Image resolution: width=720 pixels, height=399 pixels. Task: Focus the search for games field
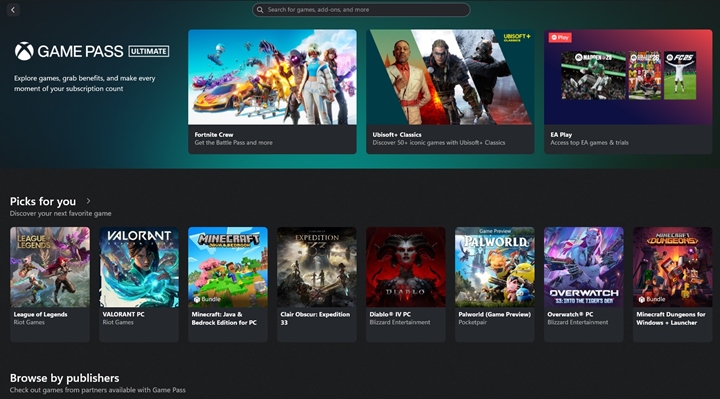361,10
